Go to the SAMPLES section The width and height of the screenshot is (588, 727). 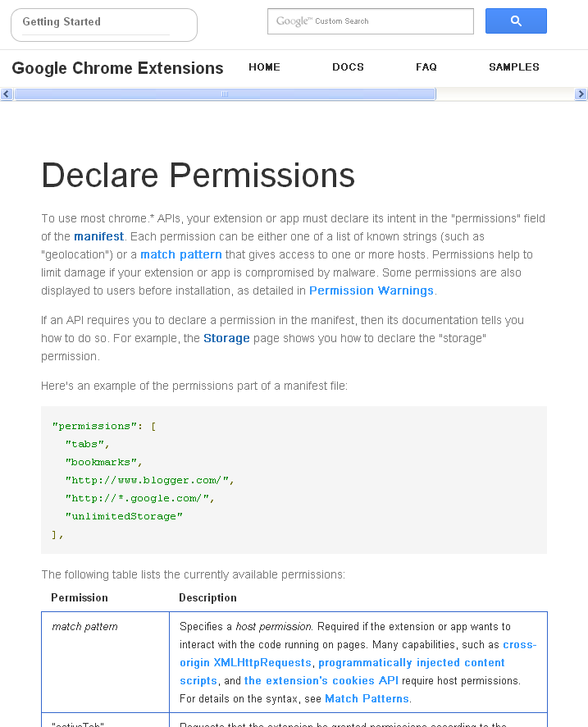(x=514, y=67)
